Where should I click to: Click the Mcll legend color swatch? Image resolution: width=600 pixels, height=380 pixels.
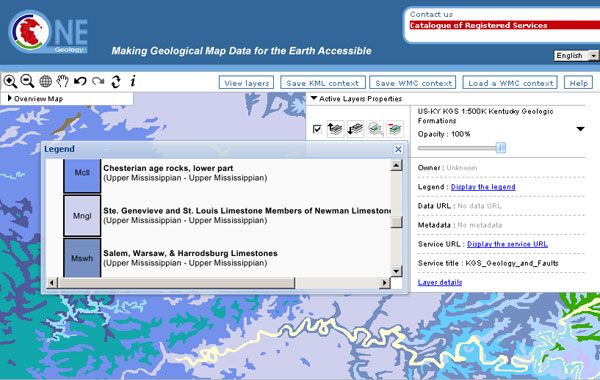[x=82, y=175]
